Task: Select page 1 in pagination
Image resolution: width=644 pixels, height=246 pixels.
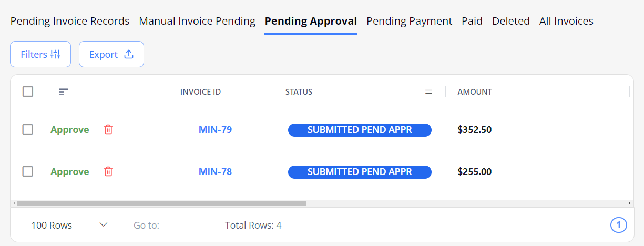Action: click(x=619, y=225)
